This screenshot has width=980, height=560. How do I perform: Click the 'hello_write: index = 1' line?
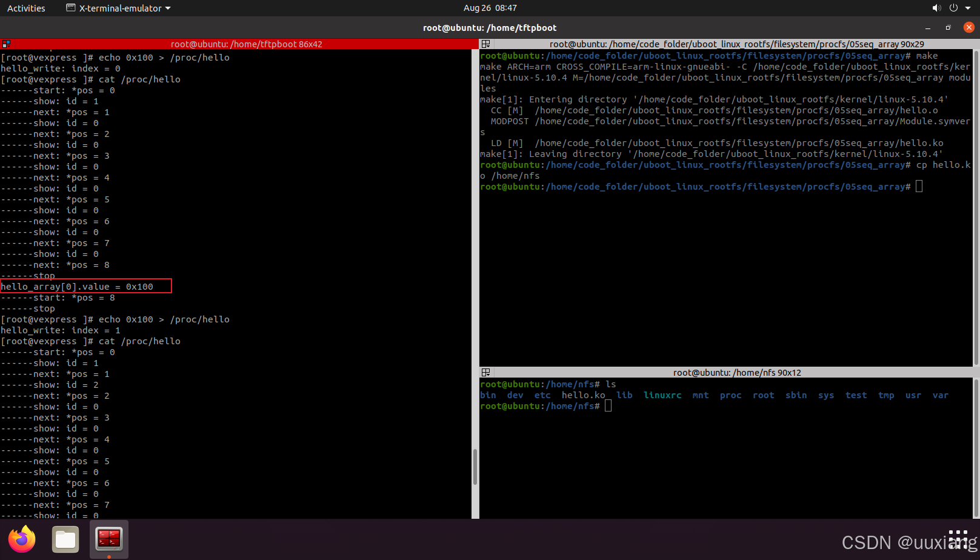click(61, 330)
